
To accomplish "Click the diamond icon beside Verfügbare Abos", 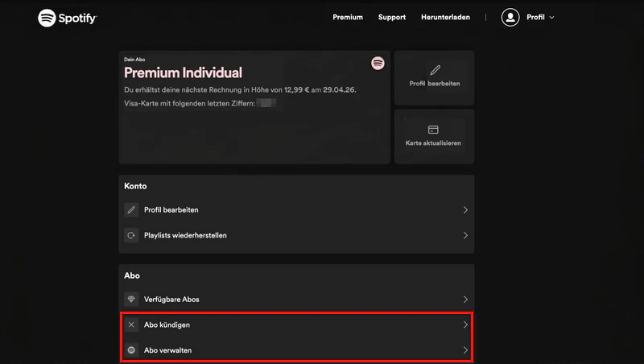I will pos(131,299).
